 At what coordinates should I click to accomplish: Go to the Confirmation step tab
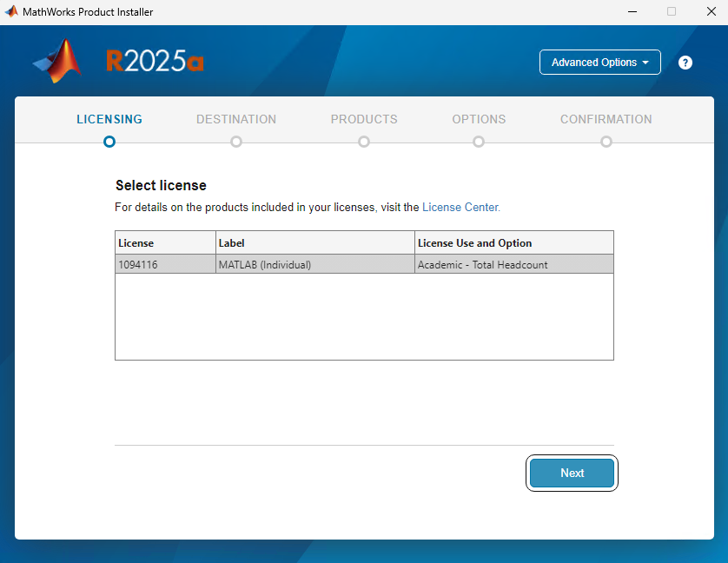point(606,119)
